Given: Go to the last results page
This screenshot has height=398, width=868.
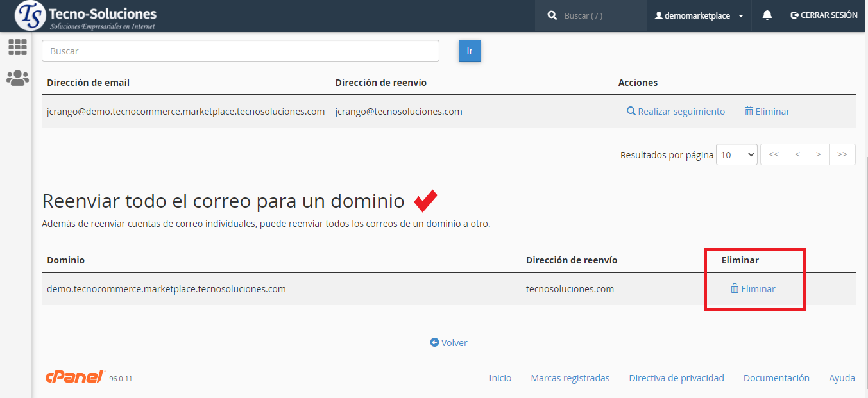Looking at the screenshot, I should click(842, 154).
